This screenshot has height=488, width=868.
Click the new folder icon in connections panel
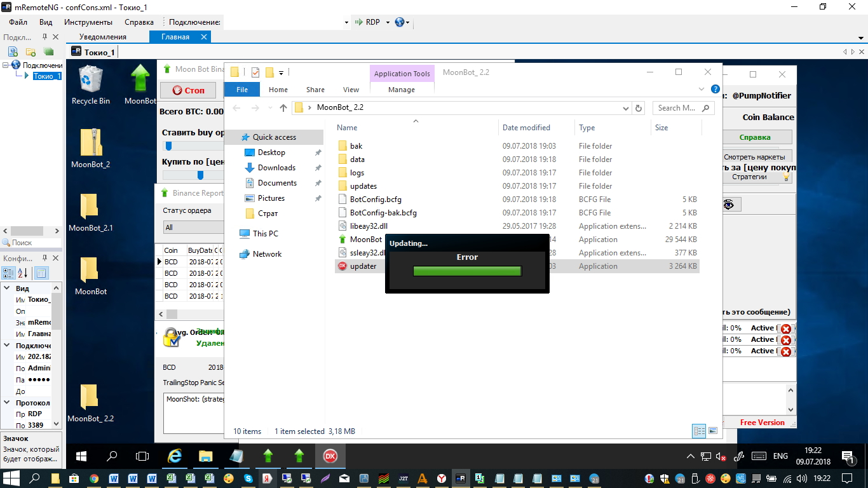(31, 51)
